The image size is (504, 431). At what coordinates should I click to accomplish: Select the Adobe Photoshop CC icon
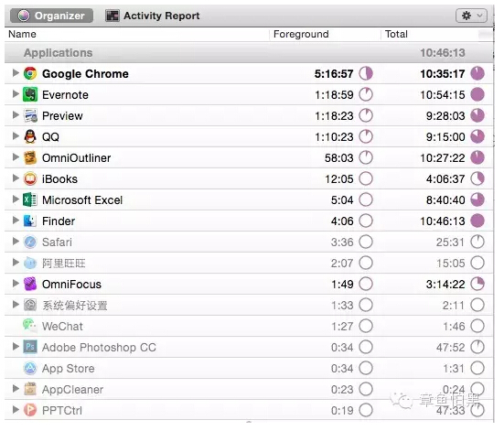(30, 347)
